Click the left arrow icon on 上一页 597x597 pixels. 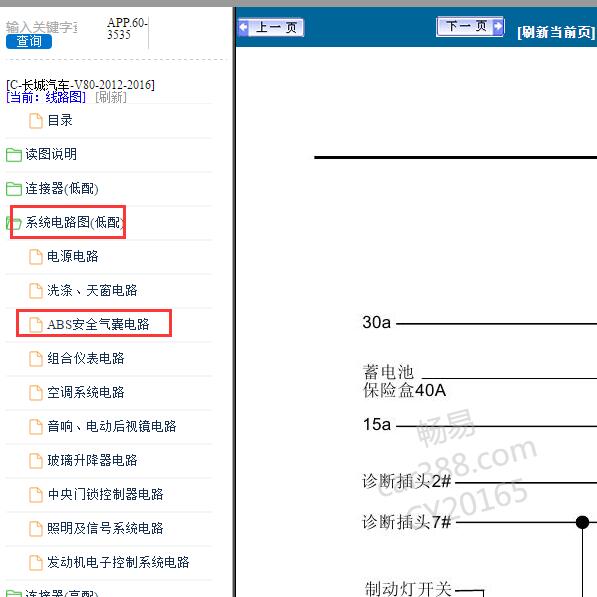pyautogui.click(x=243, y=27)
